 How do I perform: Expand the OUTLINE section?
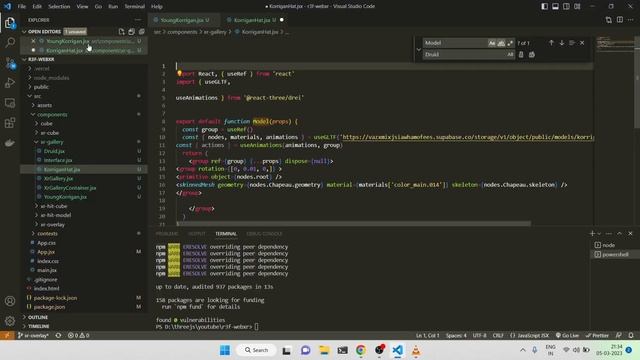(38, 317)
